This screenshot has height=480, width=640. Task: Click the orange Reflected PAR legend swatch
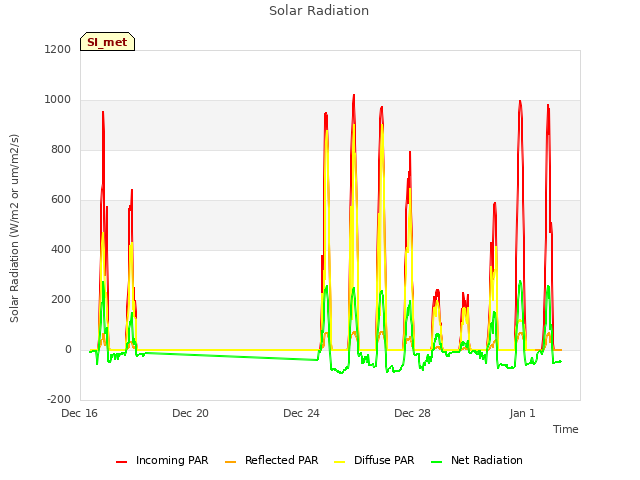(230, 462)
